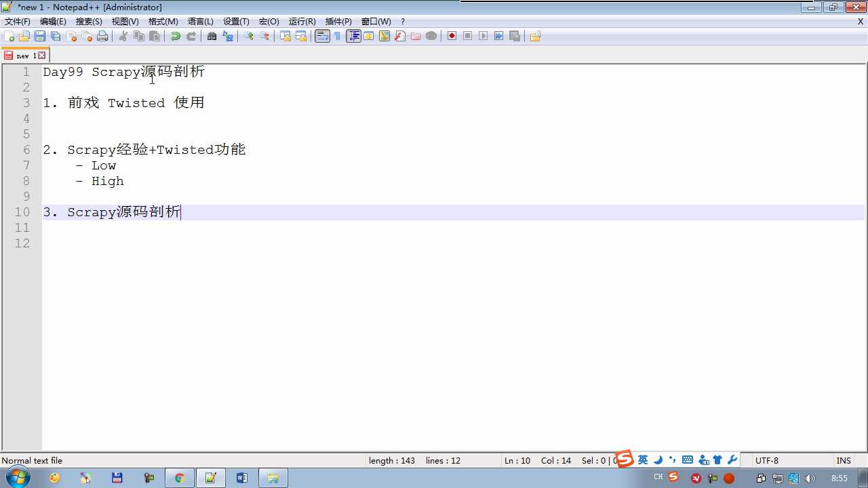The width and height of the screenshot is (868, 488).
Task: Click Sogou skin shirt icon
Action: tap(717, 460)
